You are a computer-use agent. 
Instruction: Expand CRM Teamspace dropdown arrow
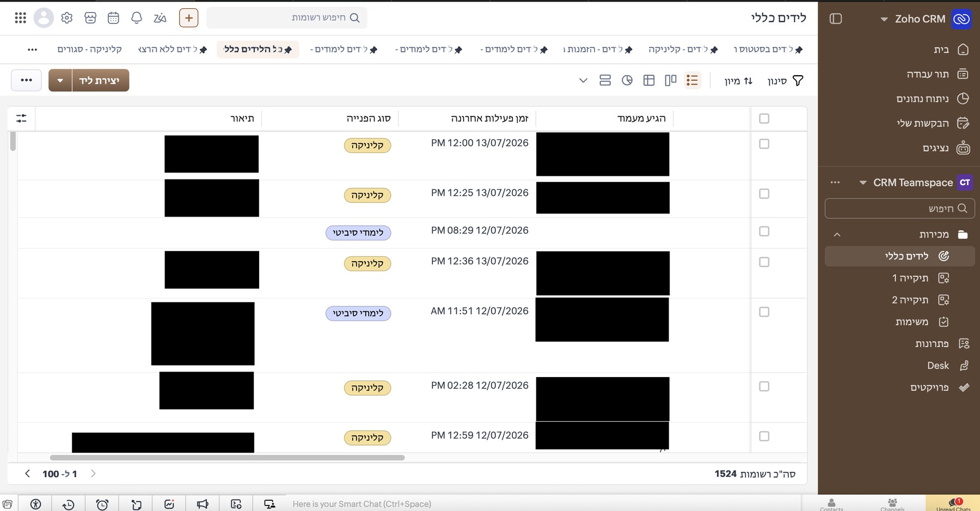tap(862, 183)
